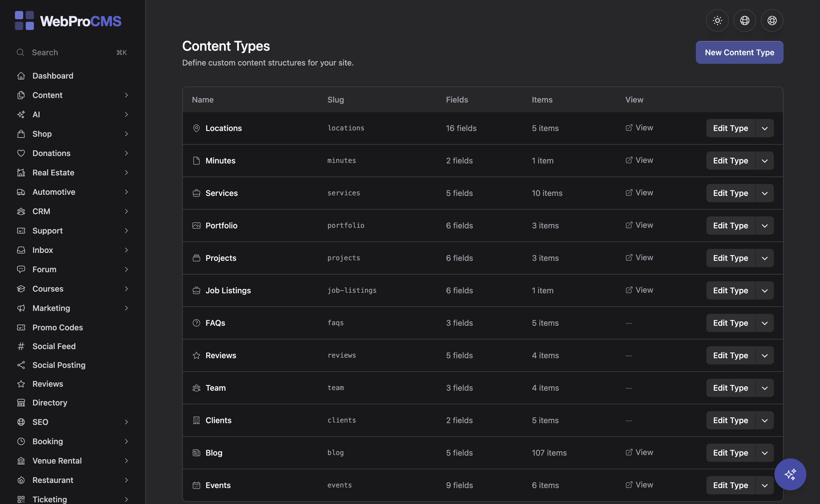Click the Team people icon in table
Screen dimensions: 820x504
tap(196, 388)
